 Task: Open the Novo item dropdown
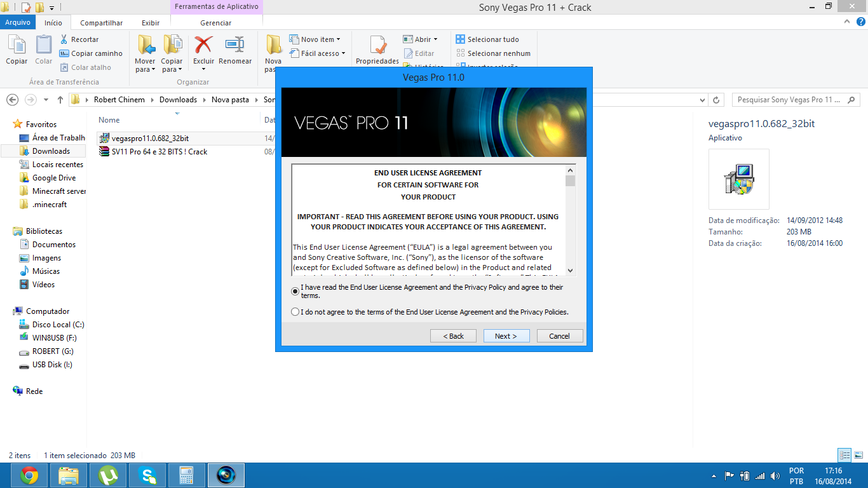pos(315,39)
